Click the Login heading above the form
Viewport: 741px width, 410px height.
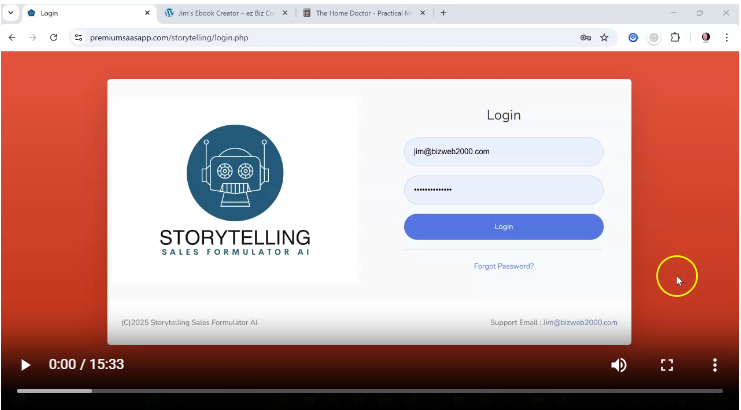point(504,115)
